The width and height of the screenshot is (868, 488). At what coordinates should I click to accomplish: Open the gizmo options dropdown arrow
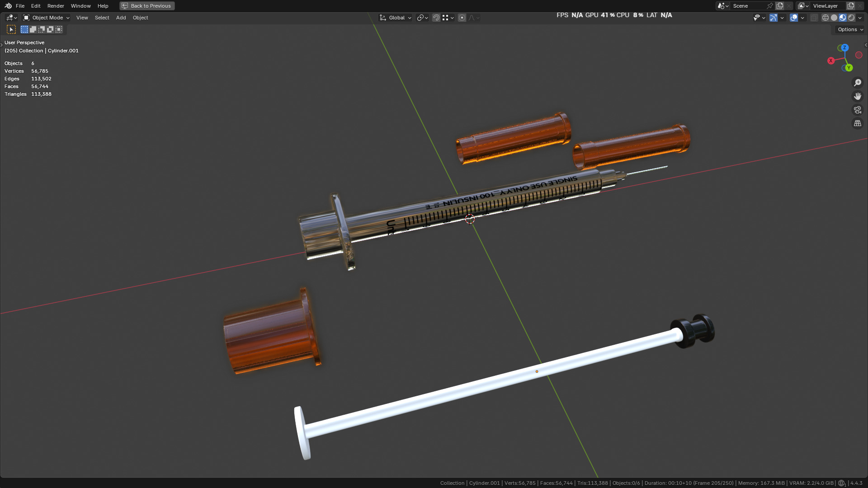click(782, 18)
